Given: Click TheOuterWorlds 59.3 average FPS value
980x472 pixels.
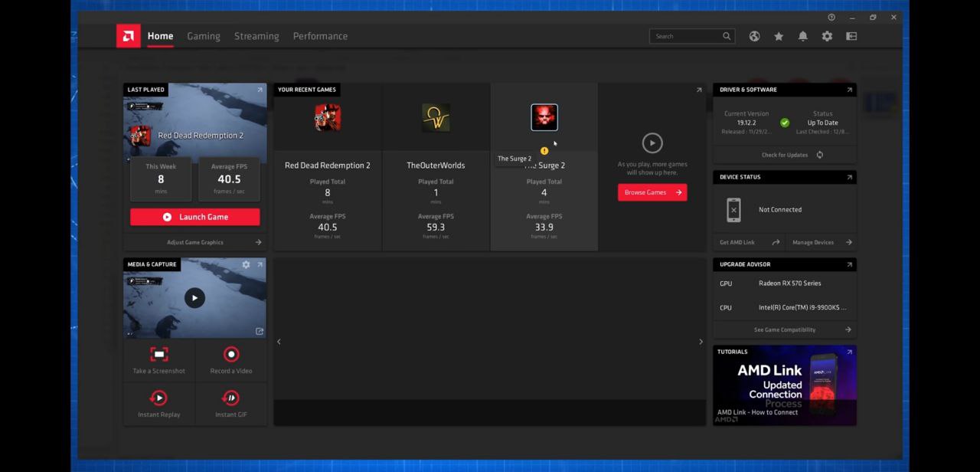Looking at the screenshot, I should click(436, 228).
